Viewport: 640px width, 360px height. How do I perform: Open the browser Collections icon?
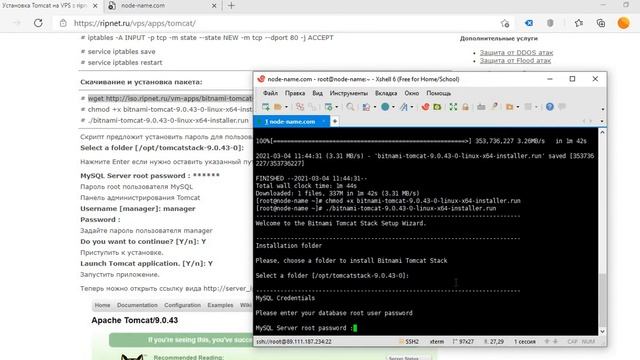coord(601,23)
